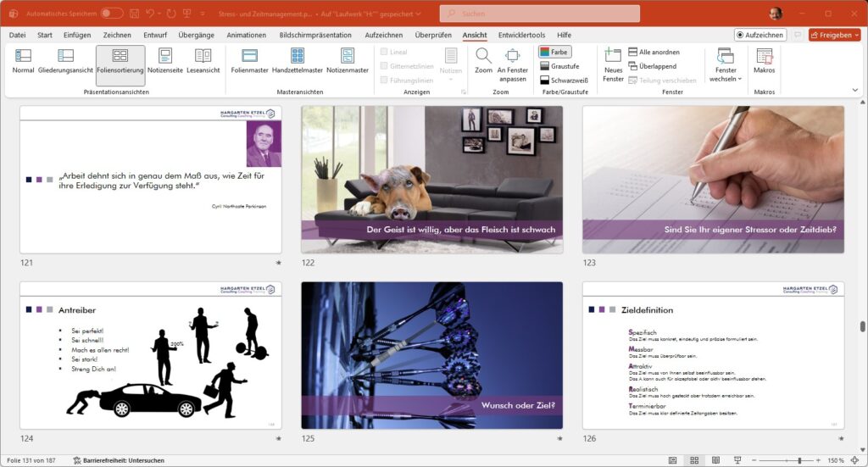The width and height of the screenshot is (868, 467).
Task: Switch to Normal view in the ribbon
Action: 23,61
